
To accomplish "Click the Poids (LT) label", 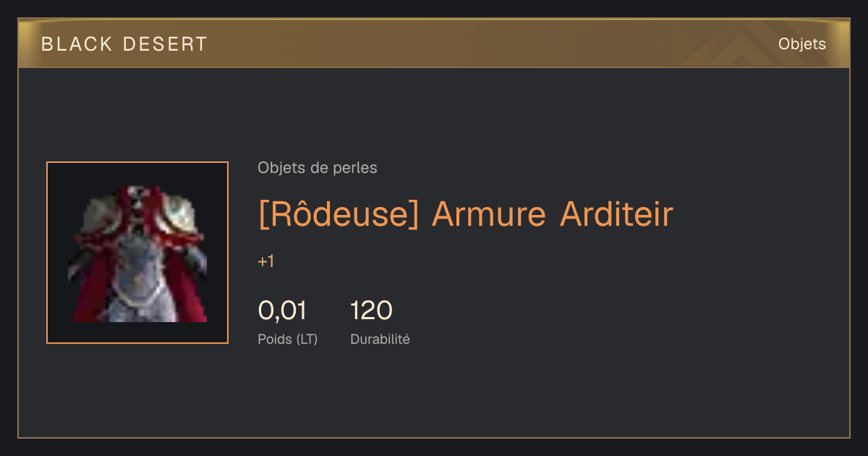I will (x=288, y=339).
